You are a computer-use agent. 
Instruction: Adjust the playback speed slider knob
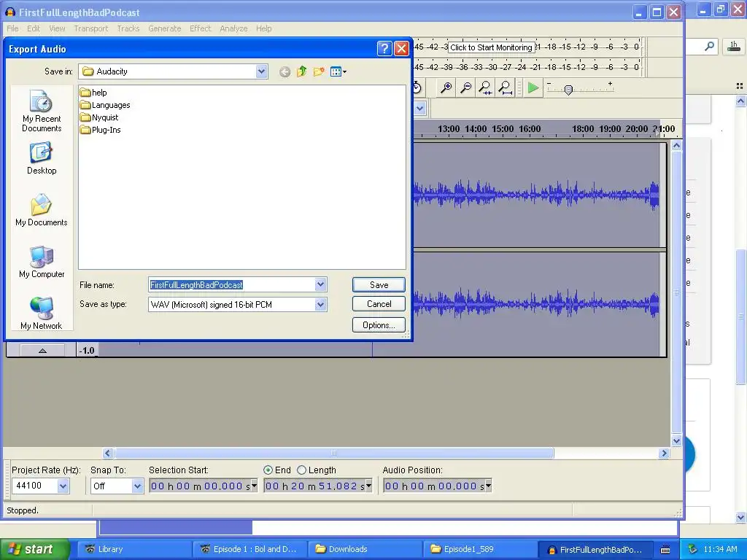point(568,90)
